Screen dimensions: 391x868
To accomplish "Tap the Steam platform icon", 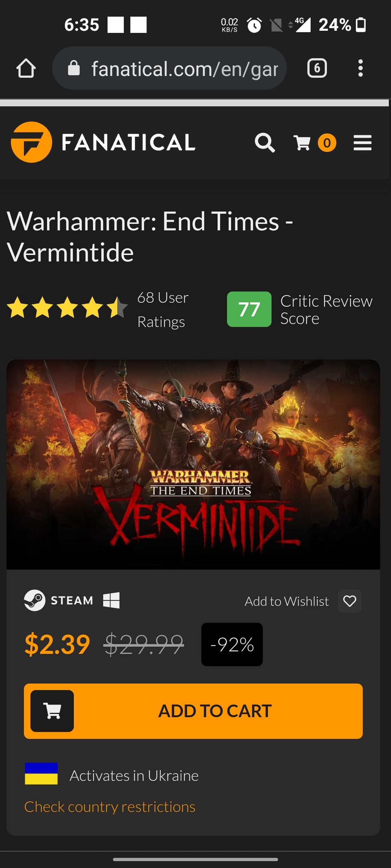I will pyautogui.click(x=35, y=600).
